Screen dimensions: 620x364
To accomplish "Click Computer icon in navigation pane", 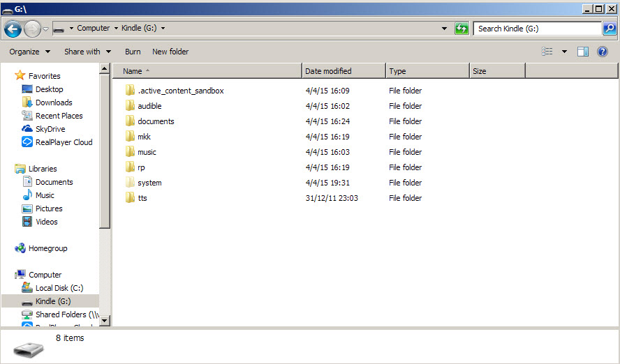I will tap(20, 274).
